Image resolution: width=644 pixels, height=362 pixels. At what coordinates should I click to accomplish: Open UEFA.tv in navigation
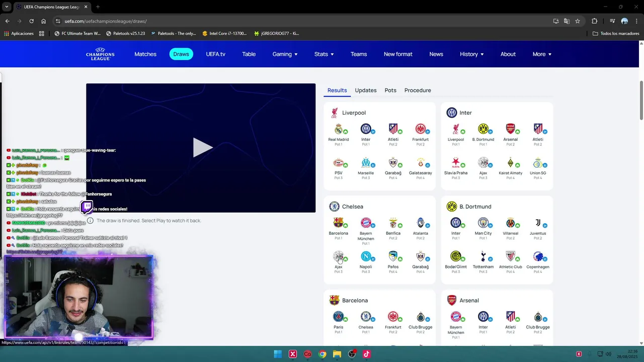tap(215, 54)
